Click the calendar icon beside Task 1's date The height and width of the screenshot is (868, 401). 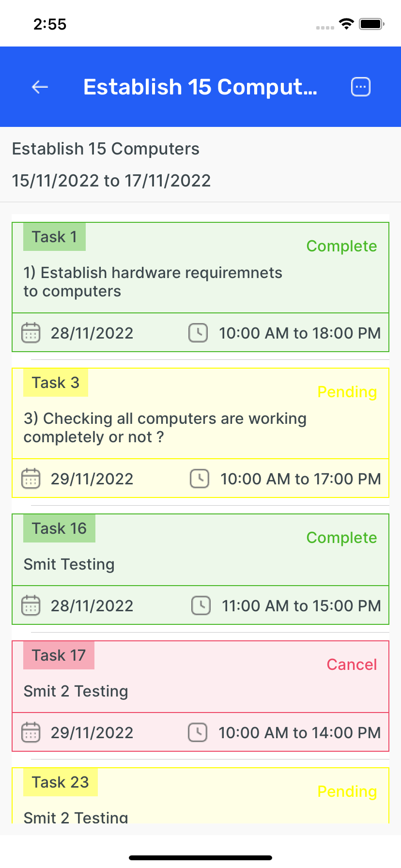(x=31, y=333)
